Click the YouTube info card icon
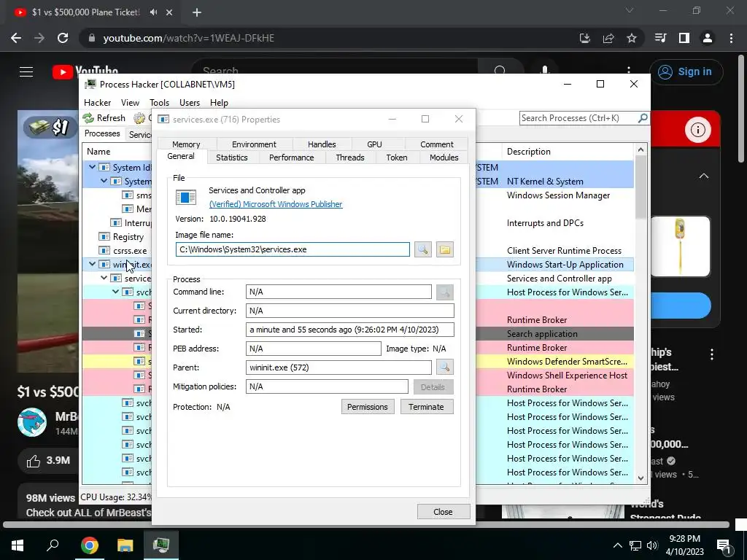The width and height of the screenshot is (747, 560). pos(698,130)
